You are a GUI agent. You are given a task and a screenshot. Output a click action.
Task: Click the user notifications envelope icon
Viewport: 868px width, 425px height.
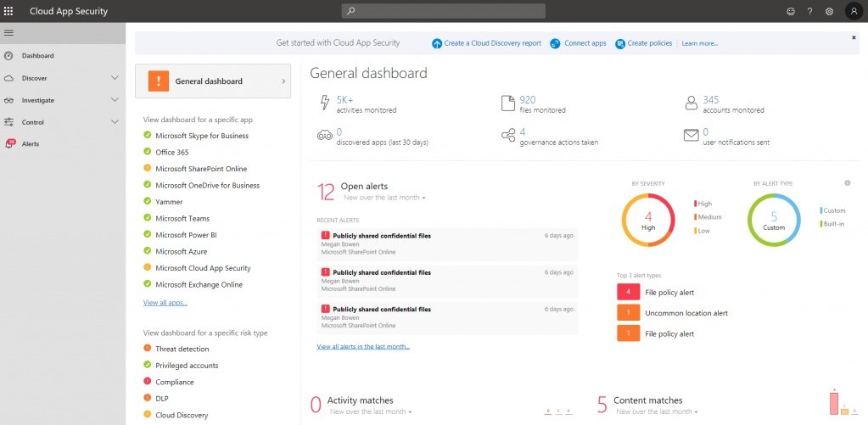click(691, 136)
